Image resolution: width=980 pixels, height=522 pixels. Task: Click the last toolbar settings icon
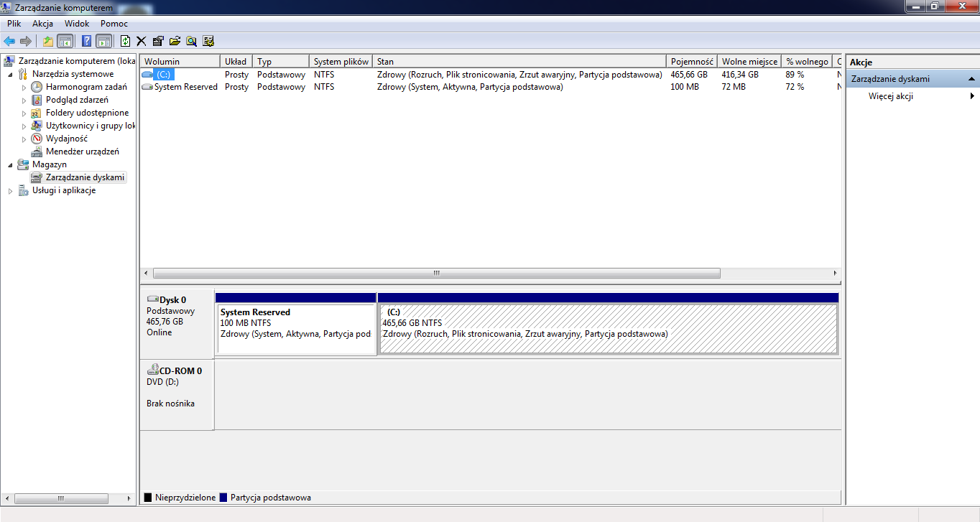click(208, 41)
